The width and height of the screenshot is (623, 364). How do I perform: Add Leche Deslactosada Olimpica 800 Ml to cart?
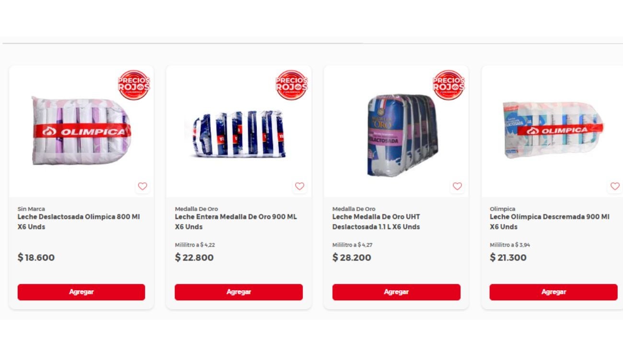click(81, 292)
